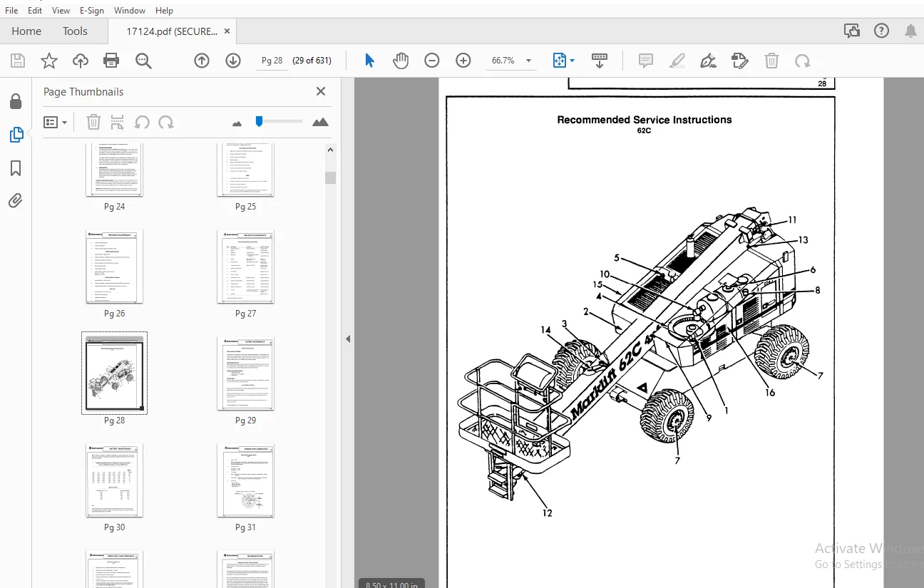Open the thumbnails options dropdown menu
Screen dimensions: 924x588
55,122
